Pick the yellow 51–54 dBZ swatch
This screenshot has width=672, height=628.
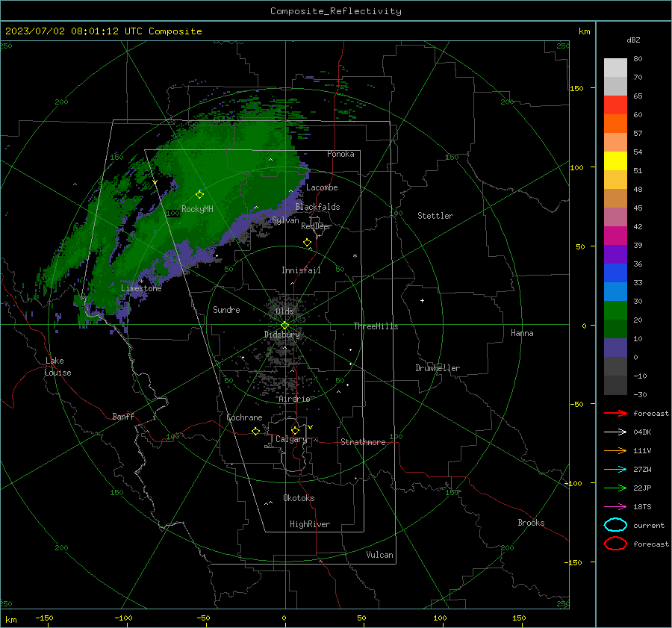(x=615, y=161)
